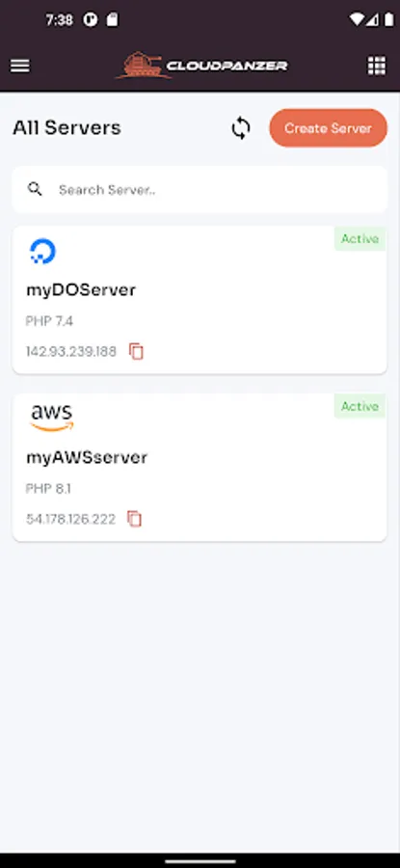Refresh the server list

click(x=241, y=128)
